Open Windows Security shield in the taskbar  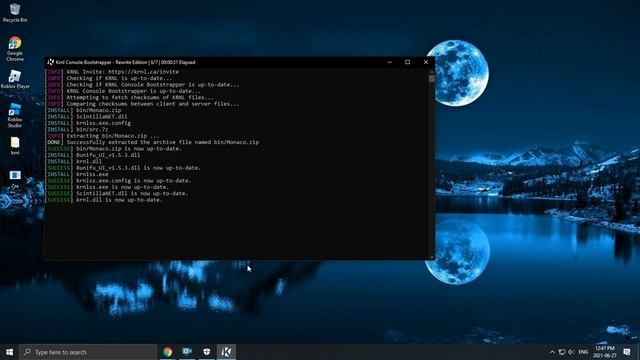point(207,352)
